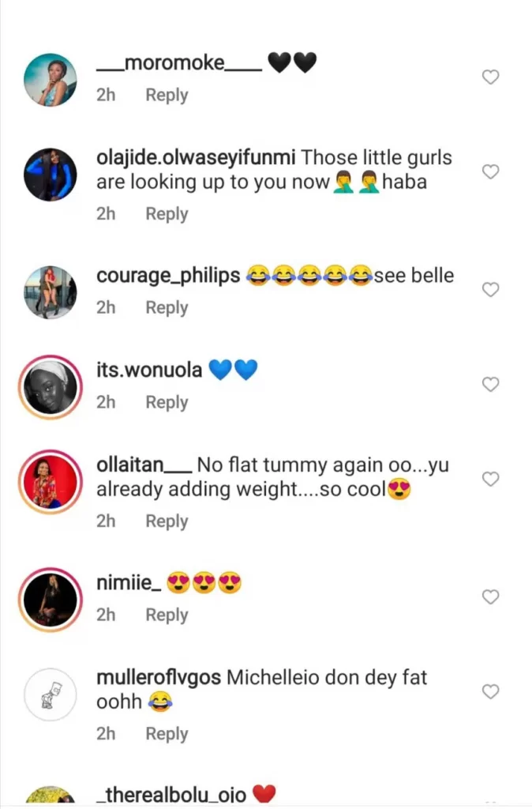This screenshot has height=809, width=532.
Task: Open _therealbolu_ojo username profile
Action: click(x=171, y=794)
